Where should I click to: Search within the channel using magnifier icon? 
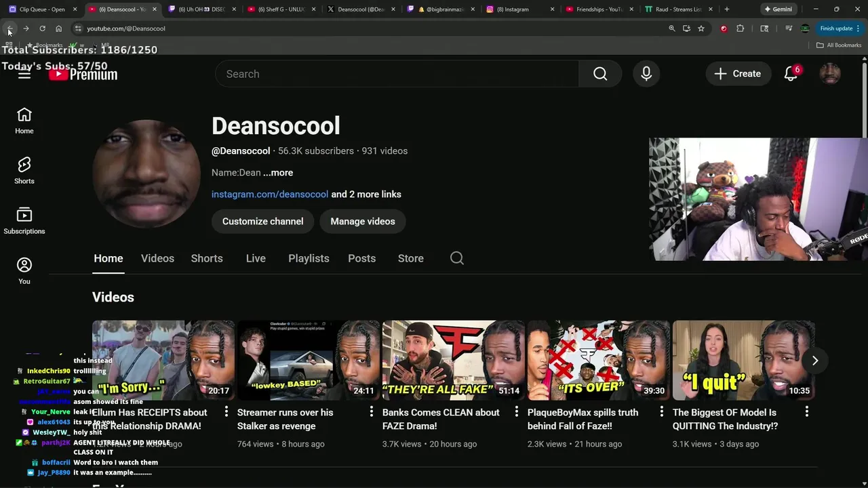click(x=457, y=258)
